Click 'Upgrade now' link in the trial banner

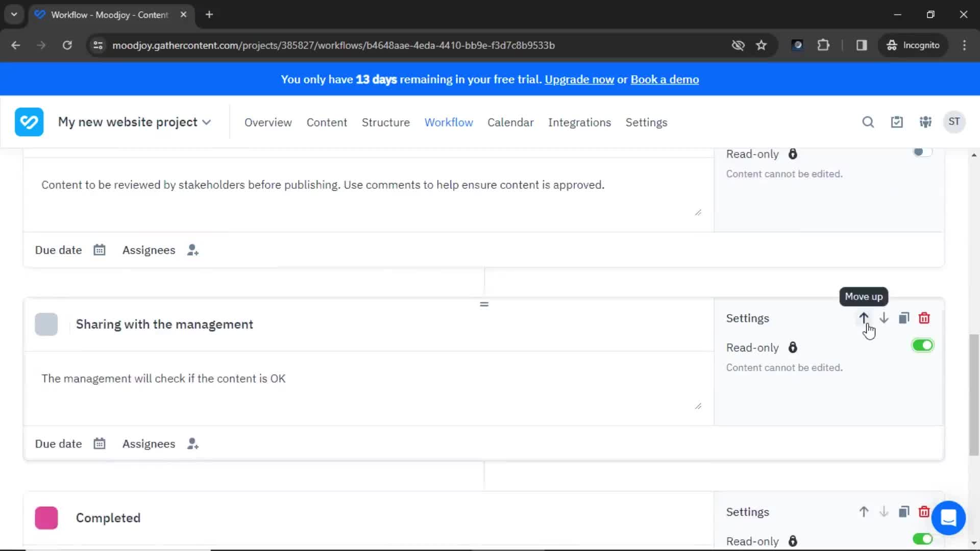pos(579,80)
